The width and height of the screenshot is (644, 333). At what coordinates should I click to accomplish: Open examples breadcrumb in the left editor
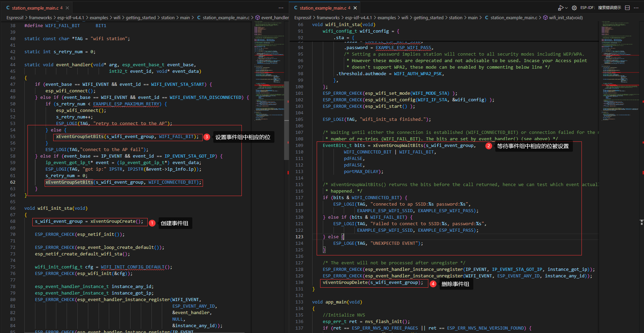tap(99, 18)
